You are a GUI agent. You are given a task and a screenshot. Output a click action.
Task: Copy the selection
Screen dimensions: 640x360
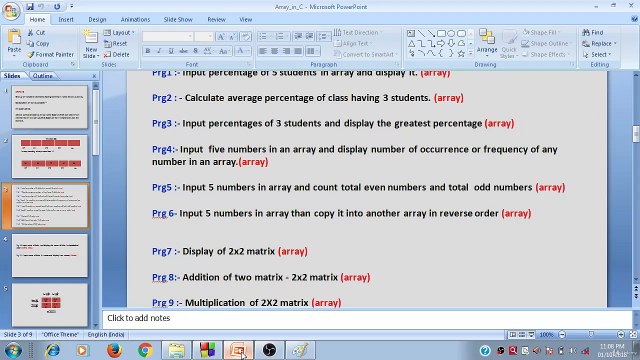tap(38, 43)
